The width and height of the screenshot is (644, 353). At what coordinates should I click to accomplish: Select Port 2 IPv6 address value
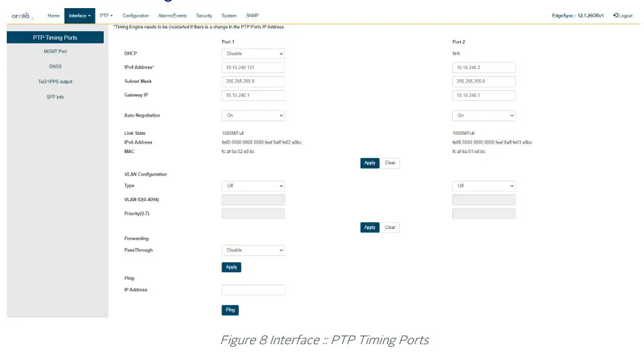(x=492, y=142)
